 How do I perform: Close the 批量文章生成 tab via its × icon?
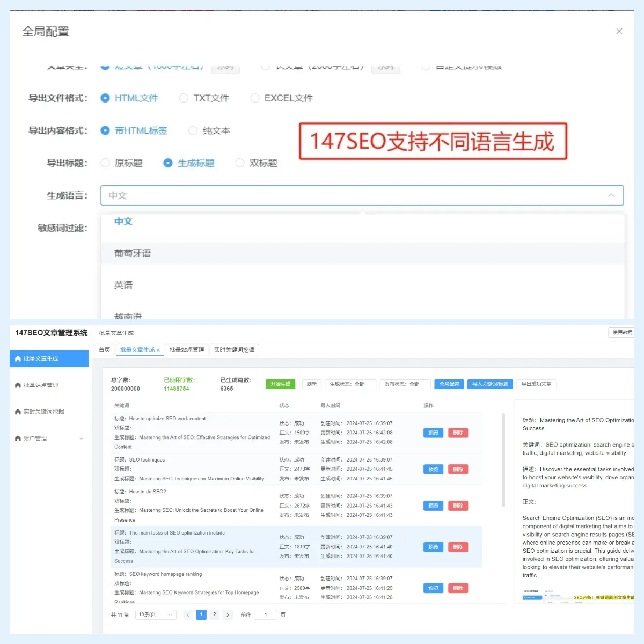point(159,349)
